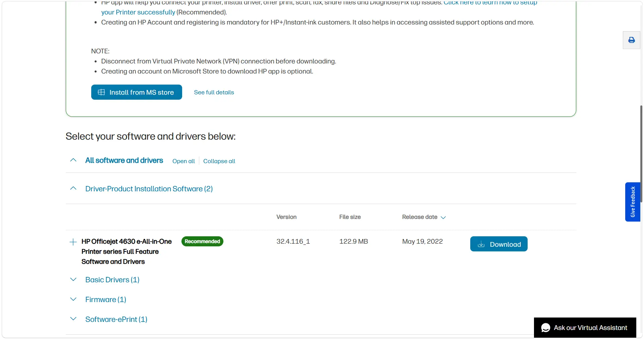Expand the Firmware chevron
Image resolution: width=644 pixels, height=339 pixels.
(x=73, y=299)
